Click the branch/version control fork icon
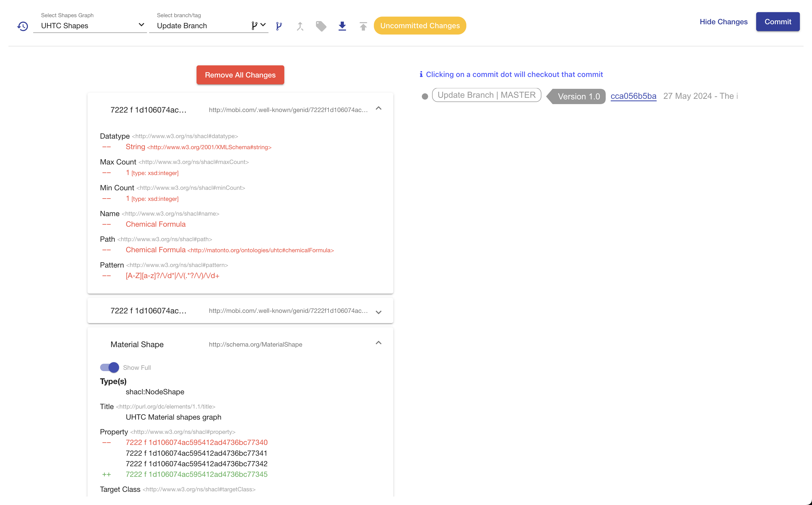The height and width of the screenshot is (505, 812). [x=278, y=26]
